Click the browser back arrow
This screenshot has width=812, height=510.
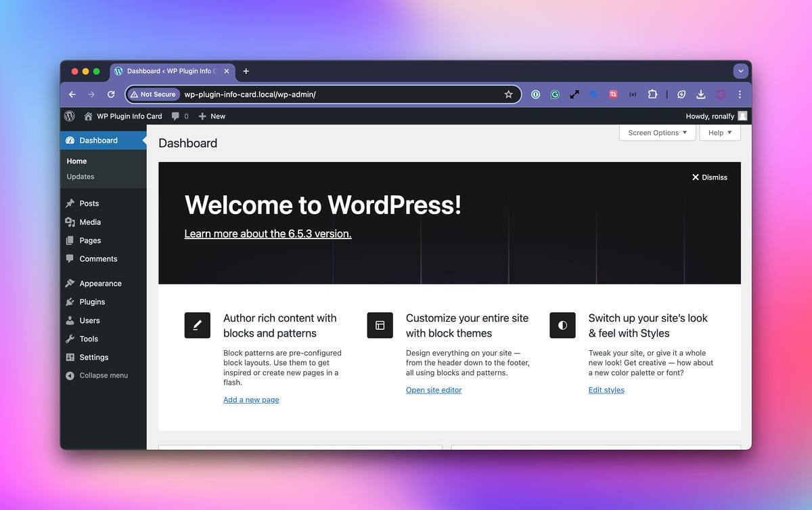click(72, 94)
